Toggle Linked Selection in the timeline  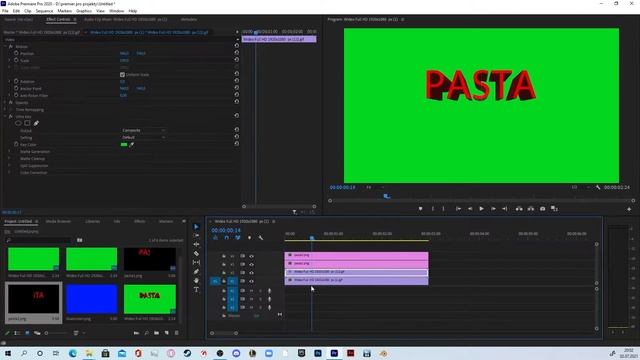click(238, 238)
